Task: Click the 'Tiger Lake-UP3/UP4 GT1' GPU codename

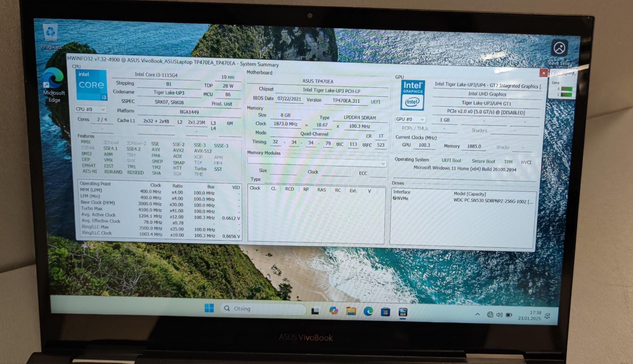Action: pos(486,103)
